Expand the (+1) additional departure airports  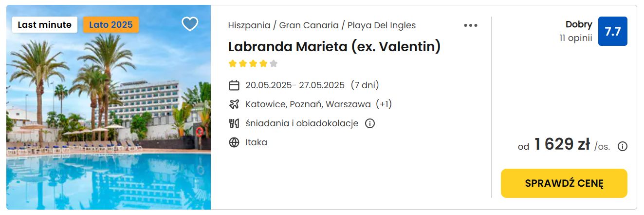click(x=384, y=104)
